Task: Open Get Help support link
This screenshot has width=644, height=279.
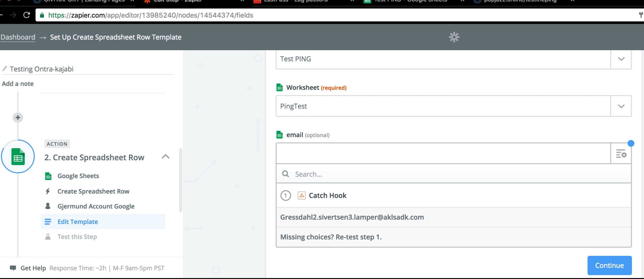Action: [x=33, y=268]
